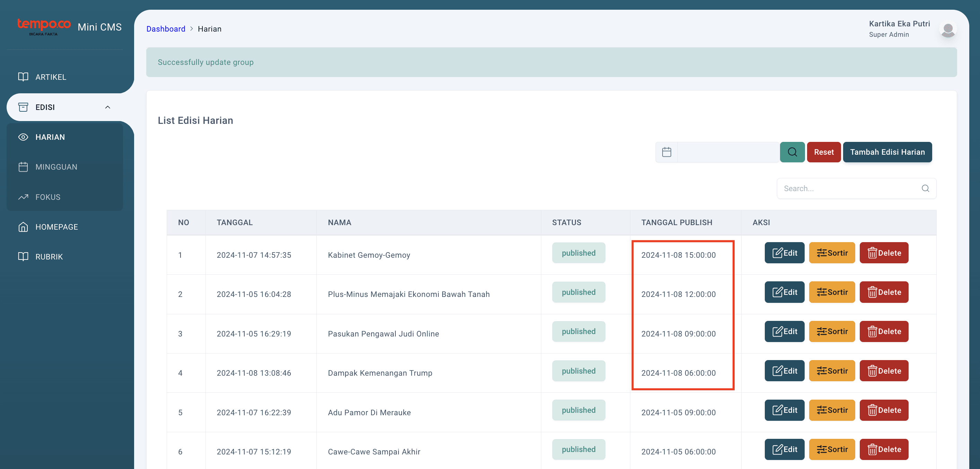Edit Dampak Kemenangan Trump edition
The width and height of the screenshot is (980, 469).
tap(785, 371)
